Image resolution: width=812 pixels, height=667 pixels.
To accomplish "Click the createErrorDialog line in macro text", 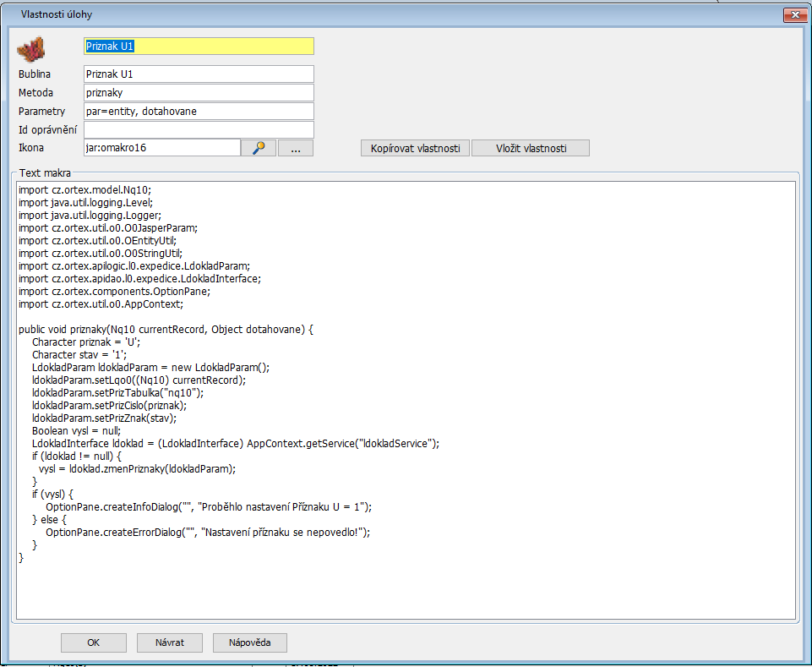I will click(208, 533).
